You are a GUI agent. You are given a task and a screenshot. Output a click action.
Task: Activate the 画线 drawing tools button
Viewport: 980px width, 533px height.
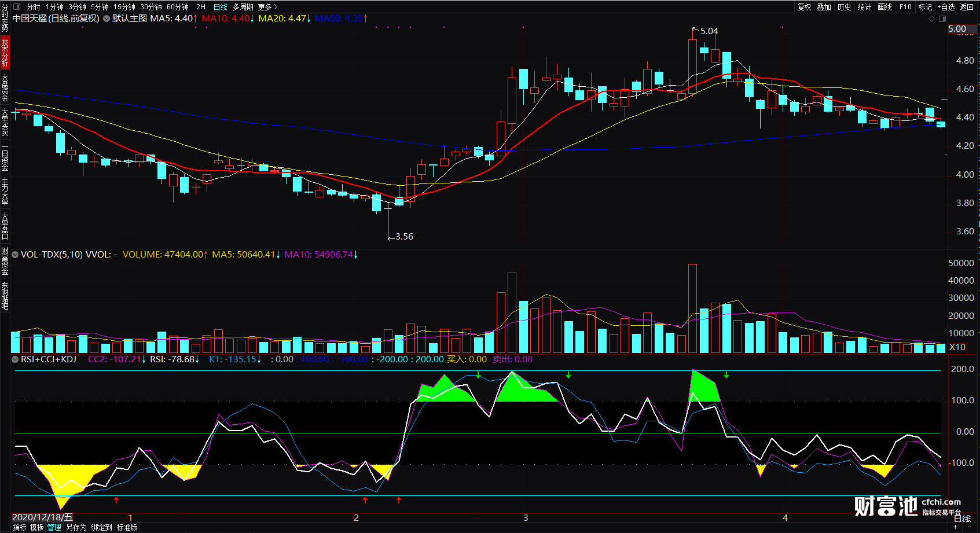(x=884, y=7)
